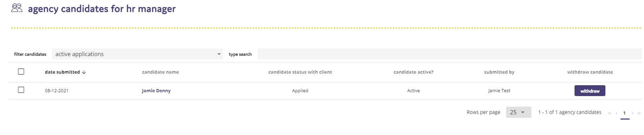Sort by candidate active? column header

click(413, 72)
